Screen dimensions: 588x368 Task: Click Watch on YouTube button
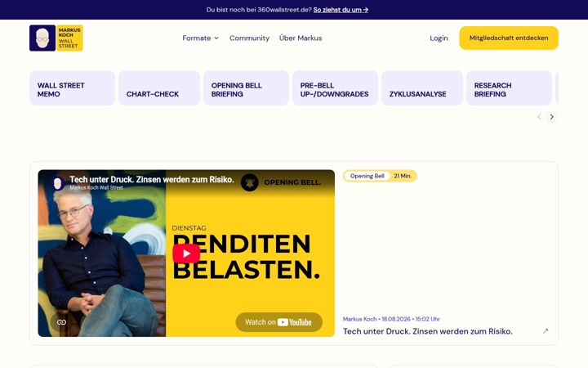point(278,322)
